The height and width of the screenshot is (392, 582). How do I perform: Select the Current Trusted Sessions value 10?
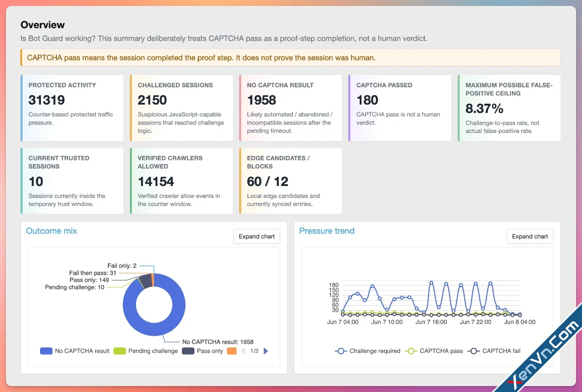[x=36, y=181]
